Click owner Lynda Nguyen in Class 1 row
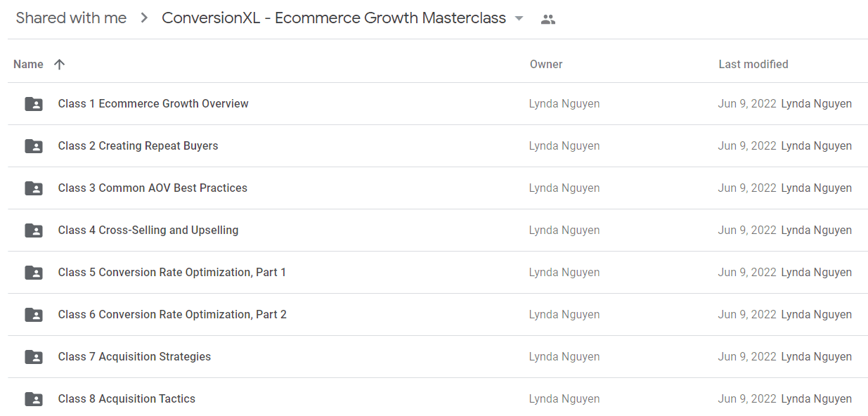 (564, 104)
